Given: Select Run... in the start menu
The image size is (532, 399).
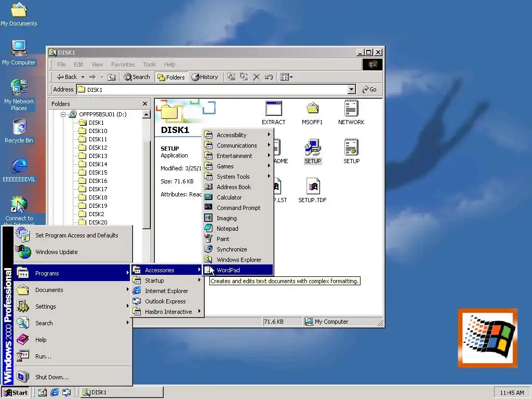Looking at the screenshot, I should (x=73, y=356).
